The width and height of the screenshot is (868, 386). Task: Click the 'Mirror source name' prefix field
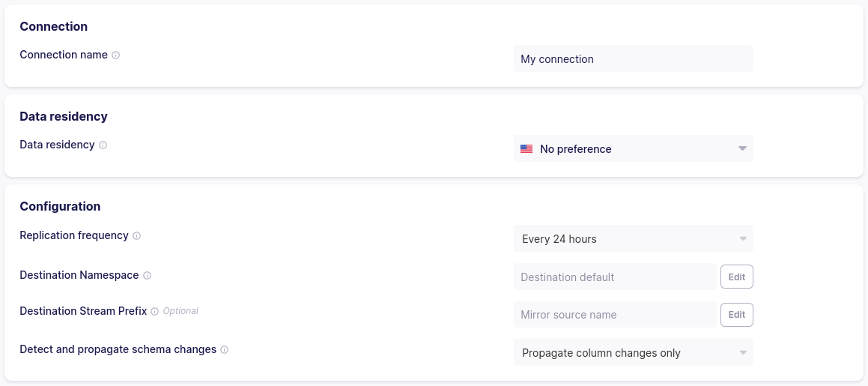(614, 315)
